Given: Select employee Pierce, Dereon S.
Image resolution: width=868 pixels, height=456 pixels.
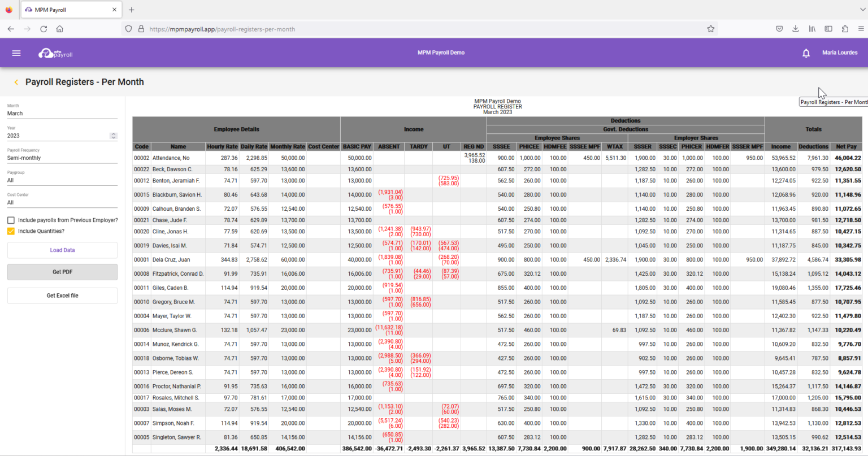Looking at the screenshot, I should tap(497, 372).
